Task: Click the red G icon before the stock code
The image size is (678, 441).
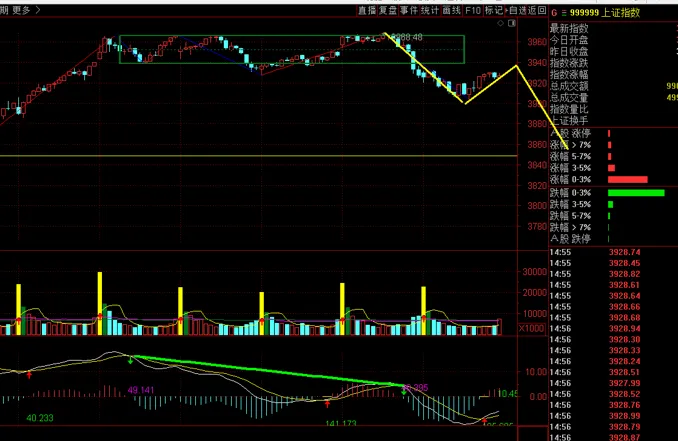Action: [x=554, y=13]
